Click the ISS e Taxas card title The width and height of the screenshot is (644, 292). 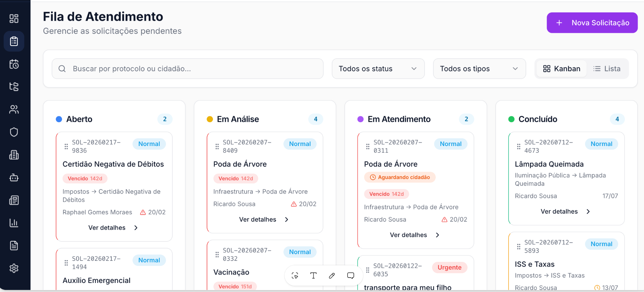[x=535, y=264]
